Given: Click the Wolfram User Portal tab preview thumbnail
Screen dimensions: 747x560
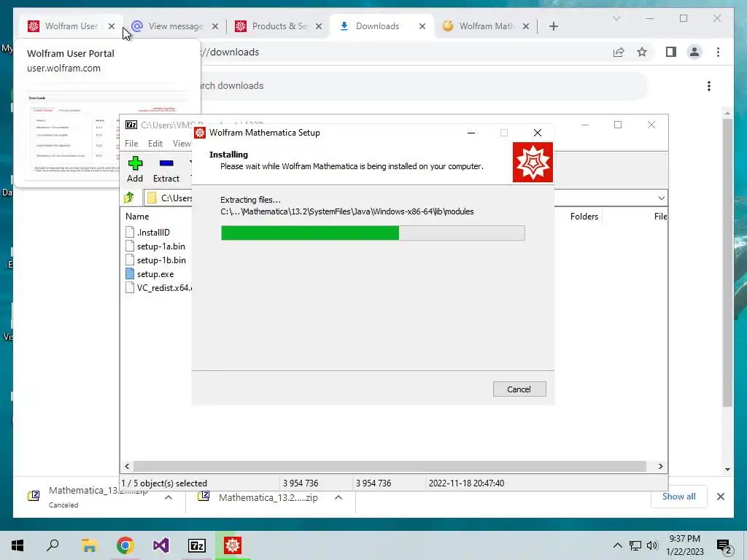Looking at the screenshot, I should (x=107, y=131).
